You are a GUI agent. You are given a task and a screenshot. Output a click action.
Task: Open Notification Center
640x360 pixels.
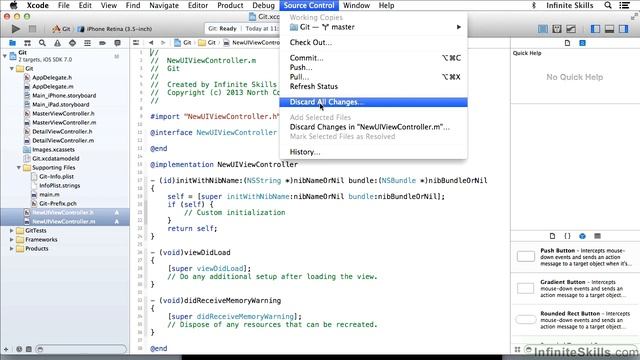624,5
